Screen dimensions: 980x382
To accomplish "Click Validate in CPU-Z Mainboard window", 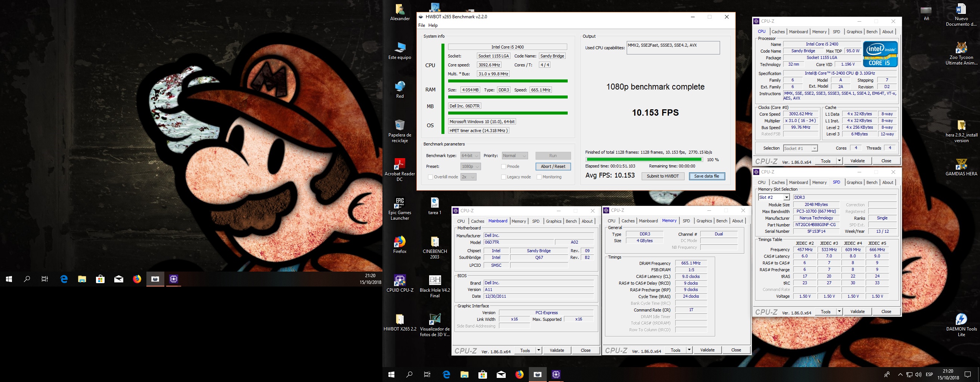I will pyautogui.click(x=556, y=350).
